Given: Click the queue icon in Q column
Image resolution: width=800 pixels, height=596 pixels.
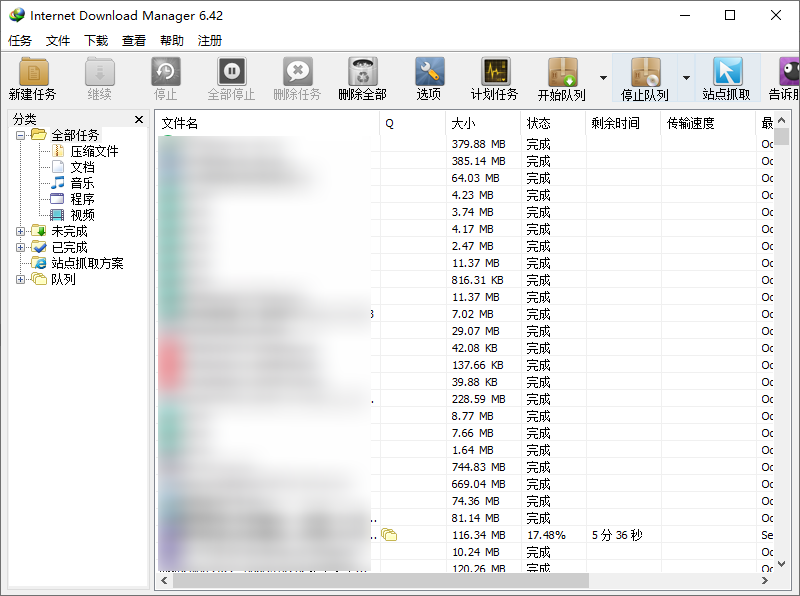Looking at the screenshot, I should [x=389, y=535].
